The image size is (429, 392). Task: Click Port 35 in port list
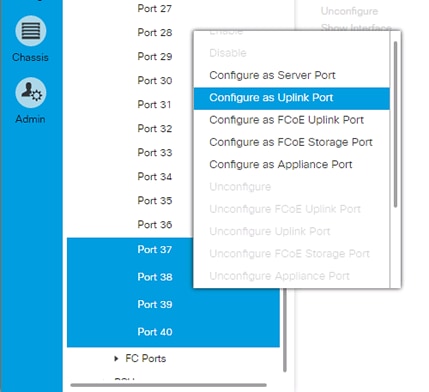tap(155, 201)
